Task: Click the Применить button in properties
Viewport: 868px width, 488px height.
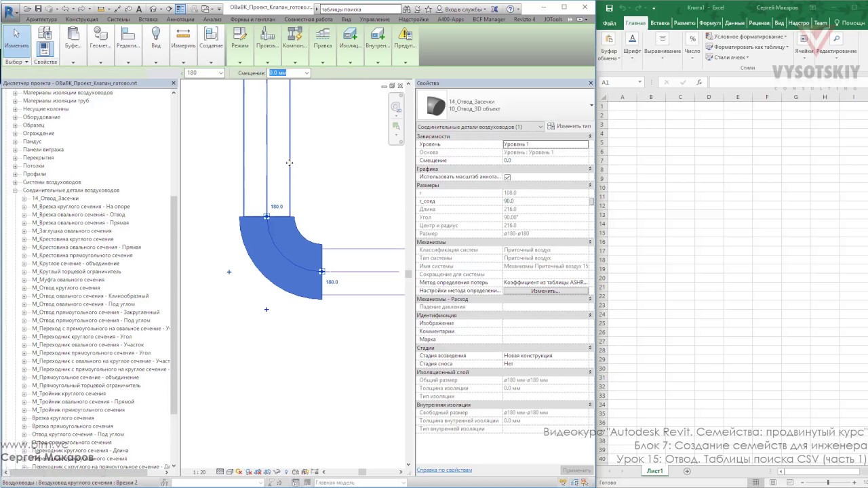Action: pyautogui.click(x=576, y=470)
